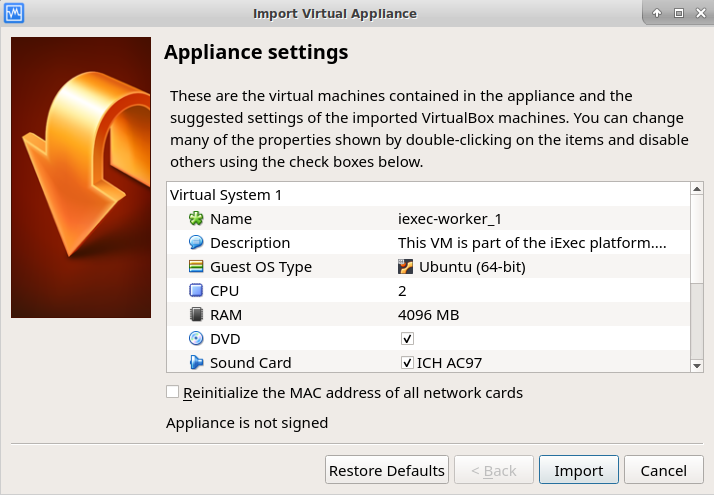Click the DVD disc icon
Viewport: 714px width, 495px height.
click(196, 339)
